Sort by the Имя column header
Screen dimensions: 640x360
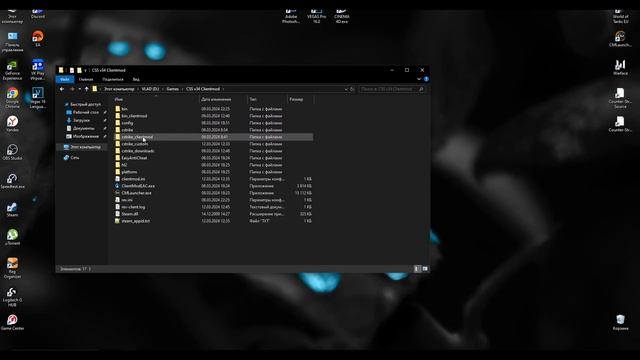click(x=156, y=99)
